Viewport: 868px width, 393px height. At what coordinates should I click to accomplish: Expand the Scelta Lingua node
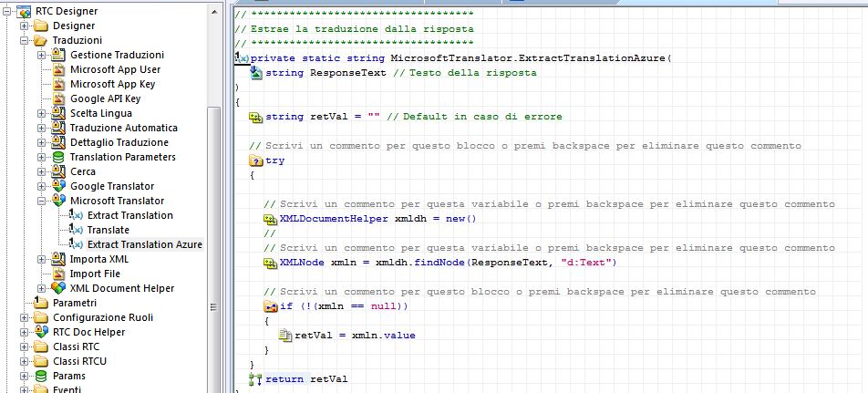tap(42, 113)
